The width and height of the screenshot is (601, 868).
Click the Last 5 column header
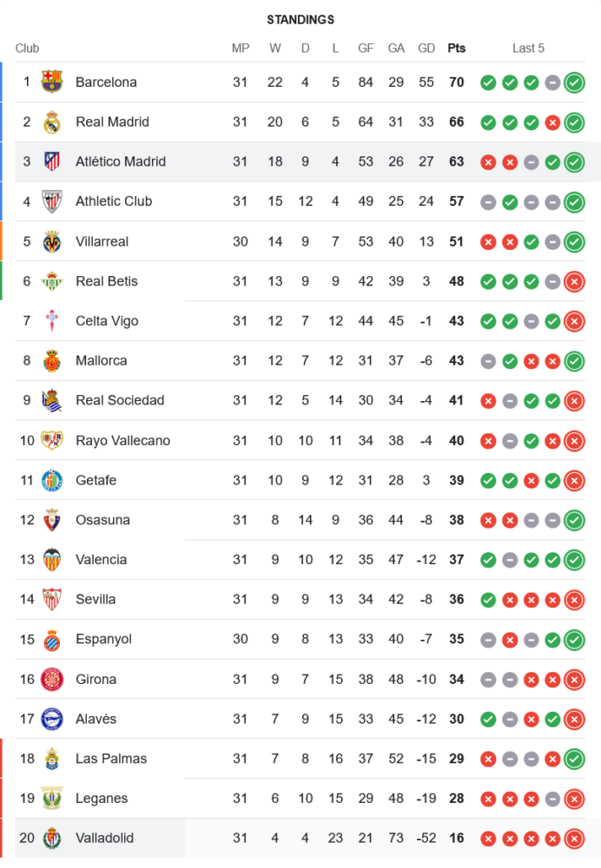click(528, 49)
